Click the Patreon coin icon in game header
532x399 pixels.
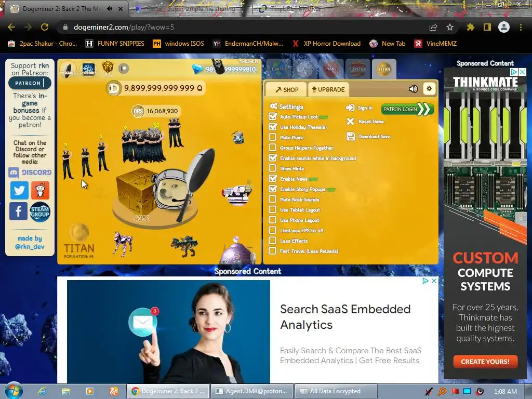point(124,69)
